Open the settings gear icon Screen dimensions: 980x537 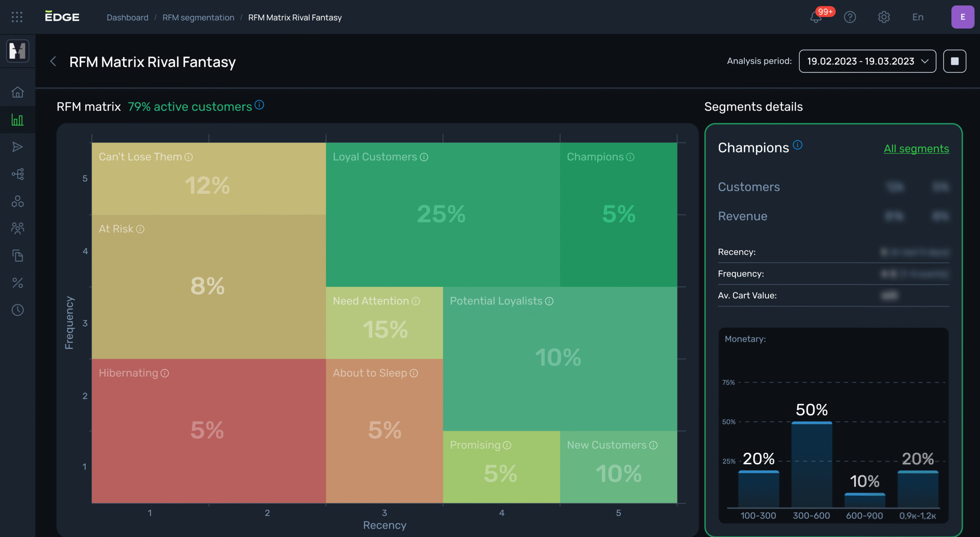click(x=884, y=17)
